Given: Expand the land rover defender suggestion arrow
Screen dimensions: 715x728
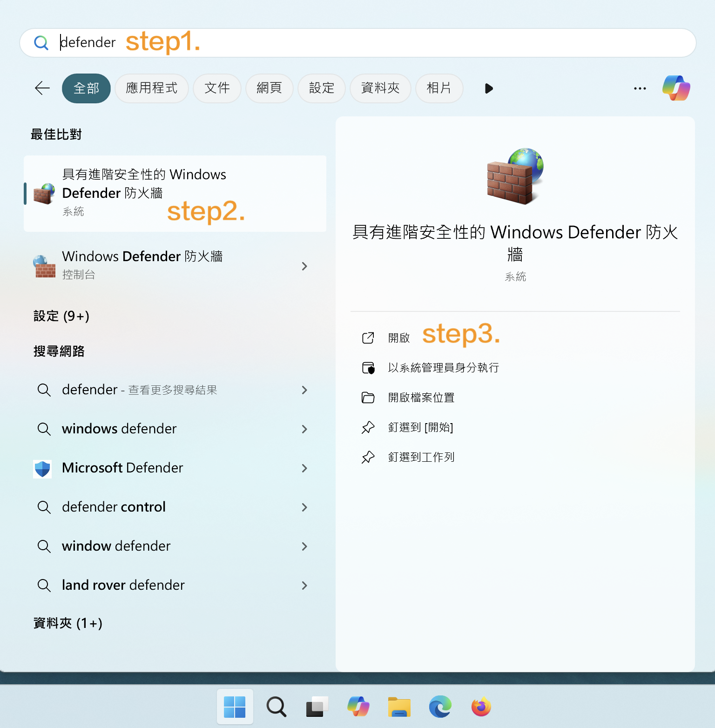Looking at the screenshot, I should point(304,586).
